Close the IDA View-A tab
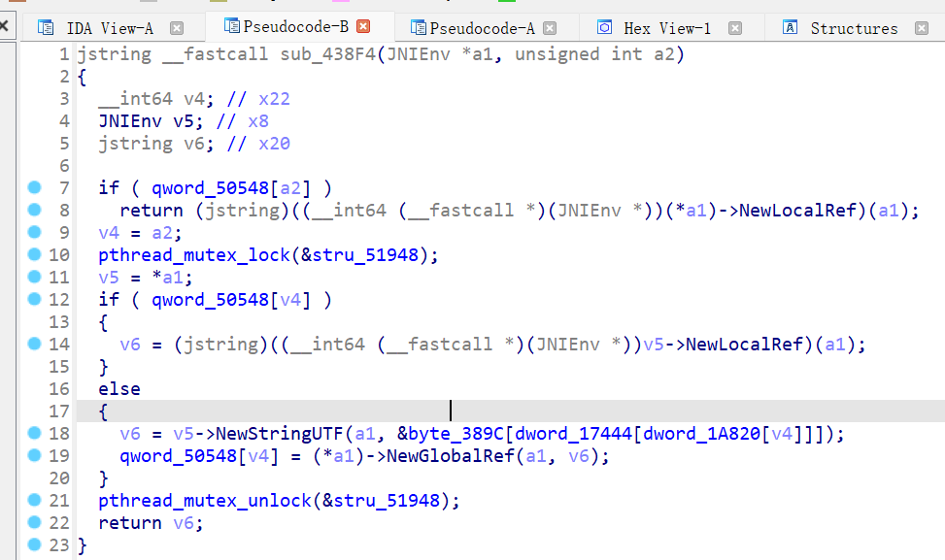 177,28
